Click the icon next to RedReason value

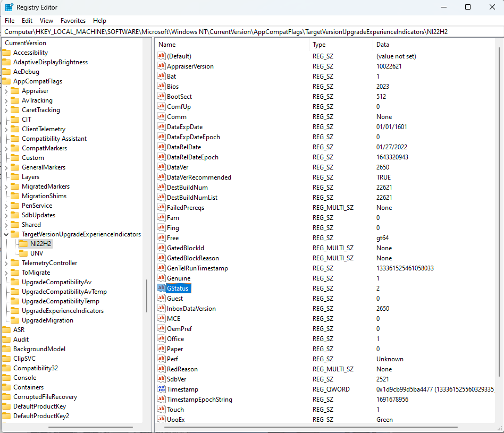[162, 369]
